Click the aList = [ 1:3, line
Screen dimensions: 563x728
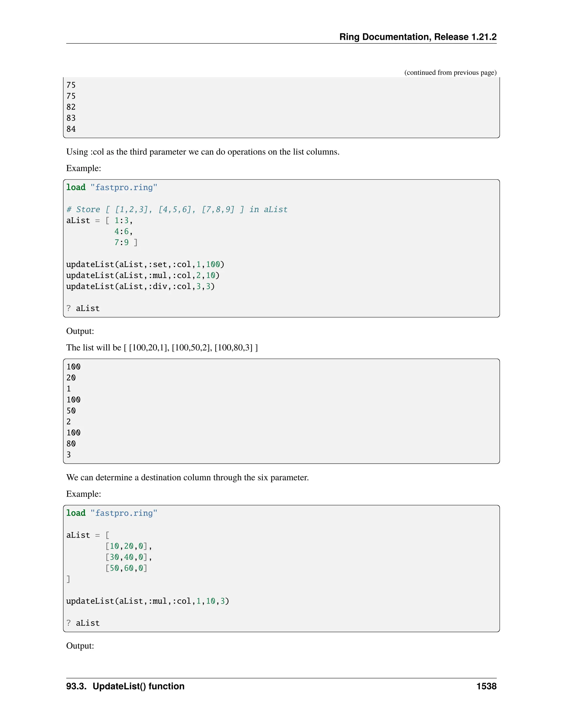click(100, 220)
